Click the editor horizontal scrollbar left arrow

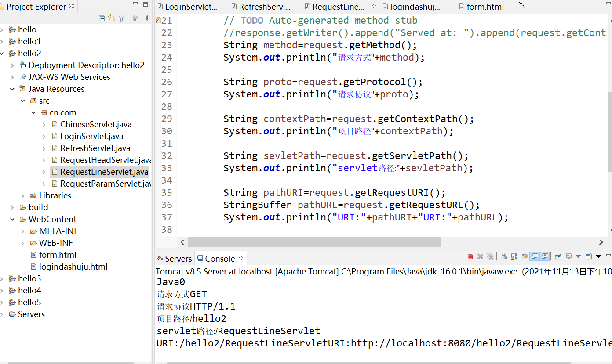[x=182, y=242]
